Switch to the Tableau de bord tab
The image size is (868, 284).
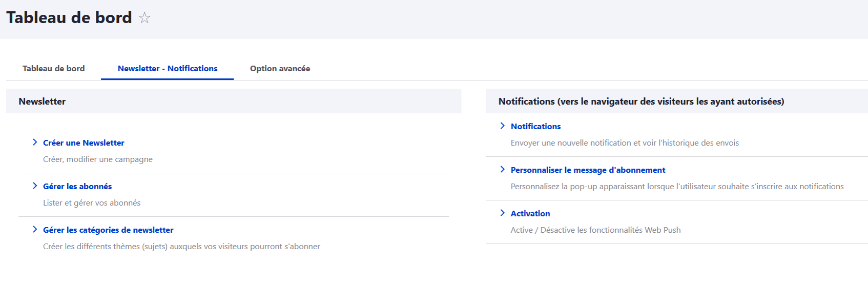coord(54,69)
